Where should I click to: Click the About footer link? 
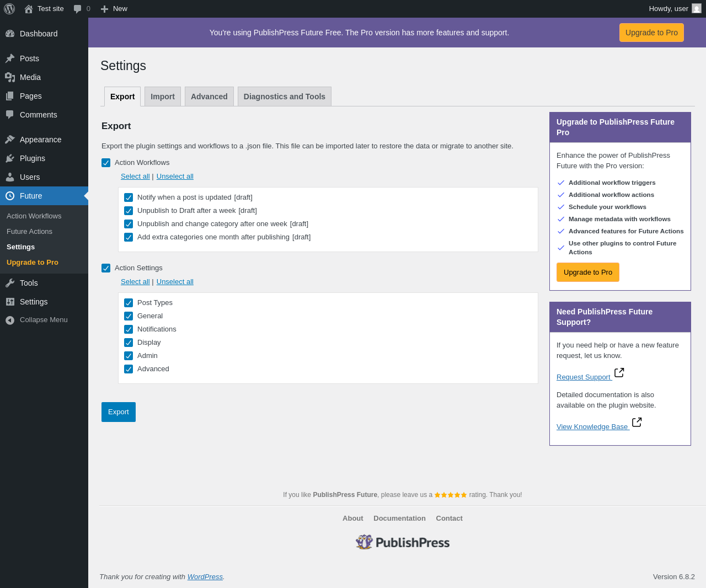[353, 518]
